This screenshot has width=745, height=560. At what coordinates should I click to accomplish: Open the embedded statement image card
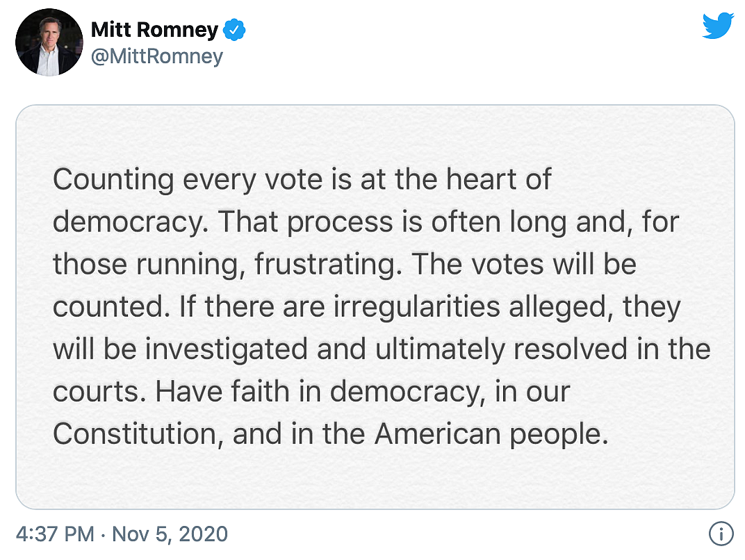[375, 307]
